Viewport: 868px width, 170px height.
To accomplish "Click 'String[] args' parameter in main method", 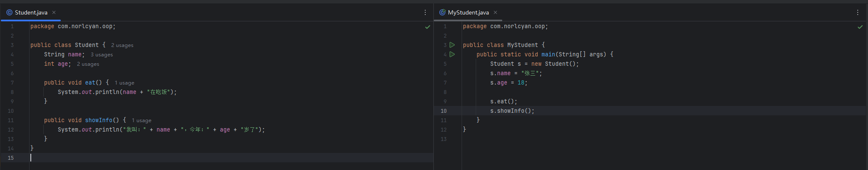I will point(581,54).
